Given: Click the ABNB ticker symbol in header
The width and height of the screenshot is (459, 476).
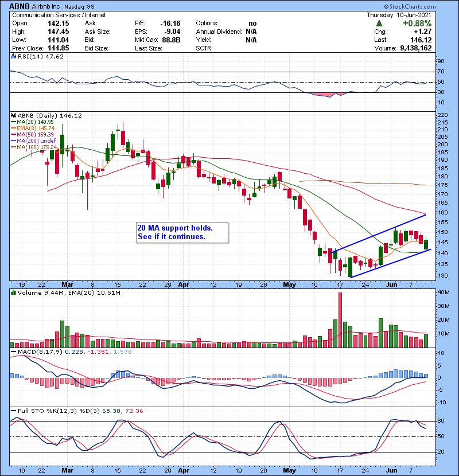Looking at the screenshot, I should (20, 5).
